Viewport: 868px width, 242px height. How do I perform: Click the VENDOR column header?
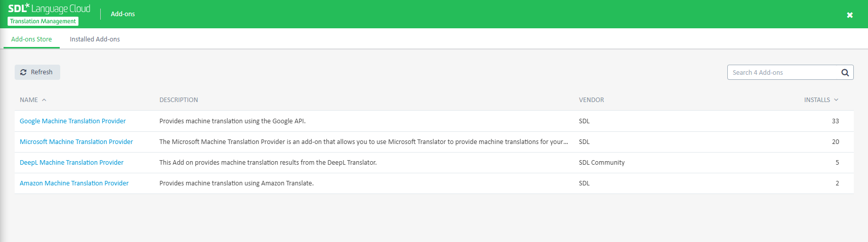[x=591, y=100]
